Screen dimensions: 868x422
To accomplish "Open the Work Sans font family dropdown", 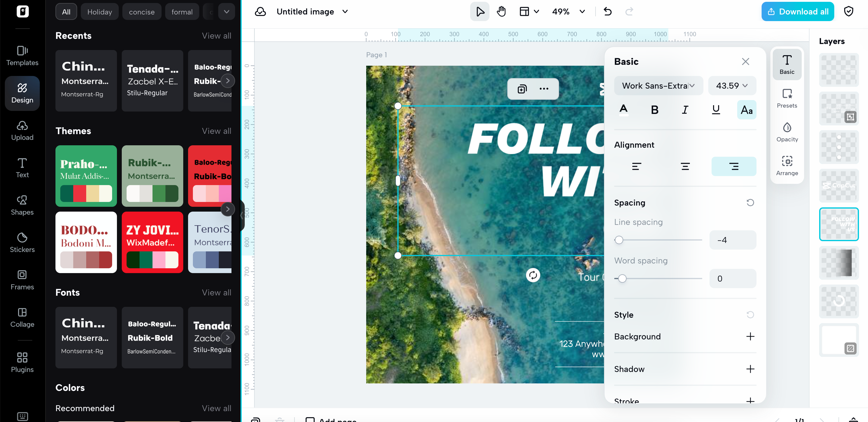I will tap(658, 85).
